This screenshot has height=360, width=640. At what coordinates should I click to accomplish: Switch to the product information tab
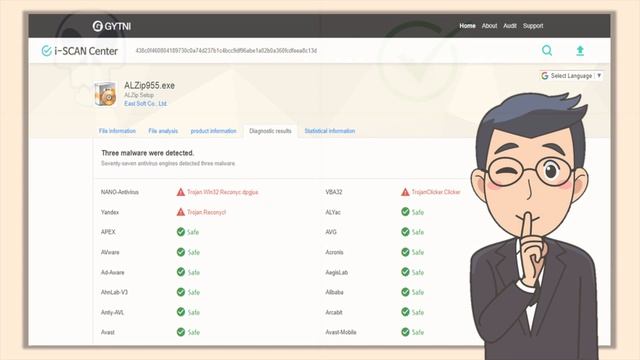click(213, 131)
